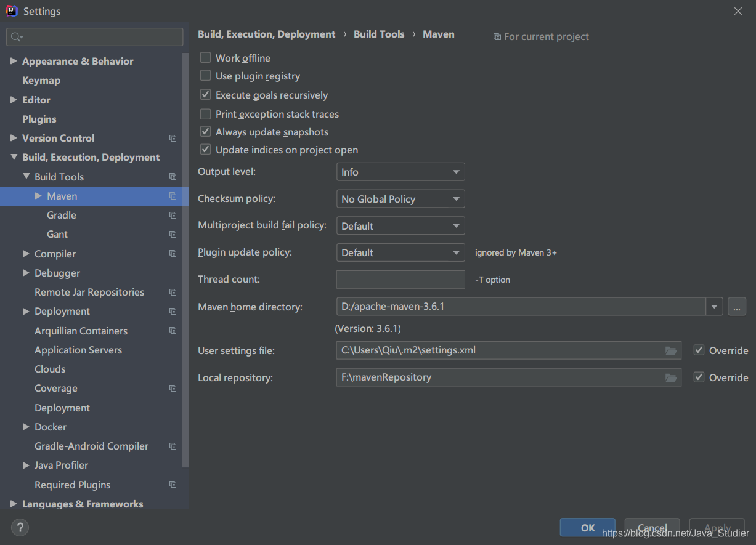Toggle Override for User settings file
Viewport: 756px width, 545px height.
(699, 350)
